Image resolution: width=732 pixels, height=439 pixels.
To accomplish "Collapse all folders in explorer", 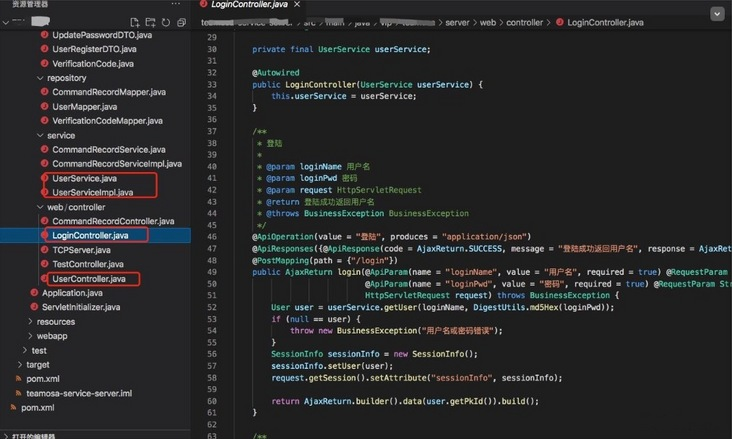I will 182,22.
